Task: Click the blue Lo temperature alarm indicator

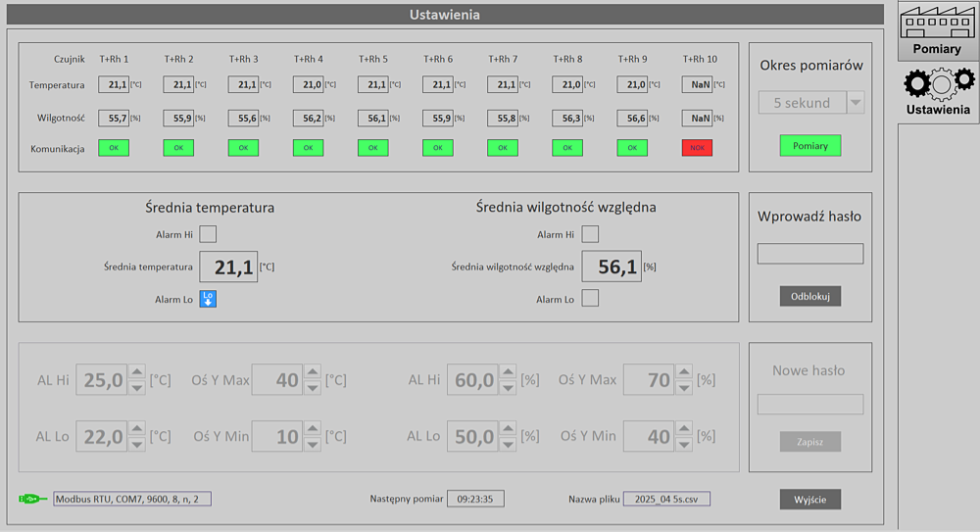Action: click(x=208, y=299)
